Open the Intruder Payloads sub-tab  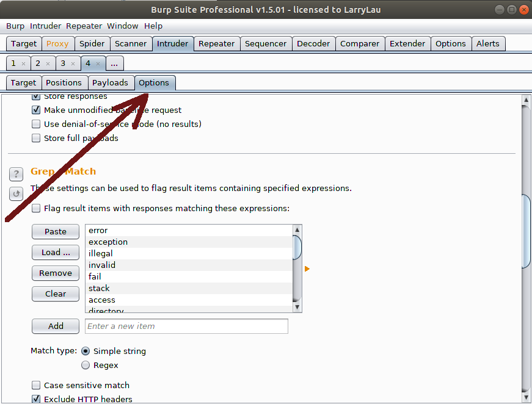[x=111, y=83]
